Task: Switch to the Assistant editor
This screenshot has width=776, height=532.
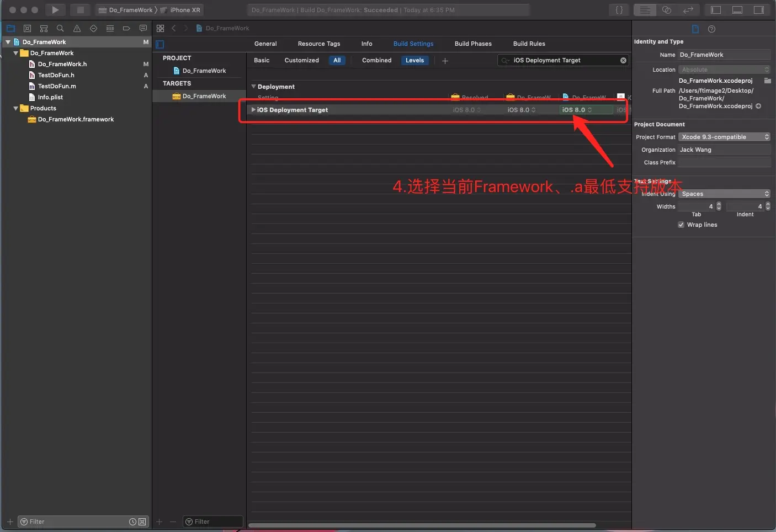Action: click(x=667, y=10)
